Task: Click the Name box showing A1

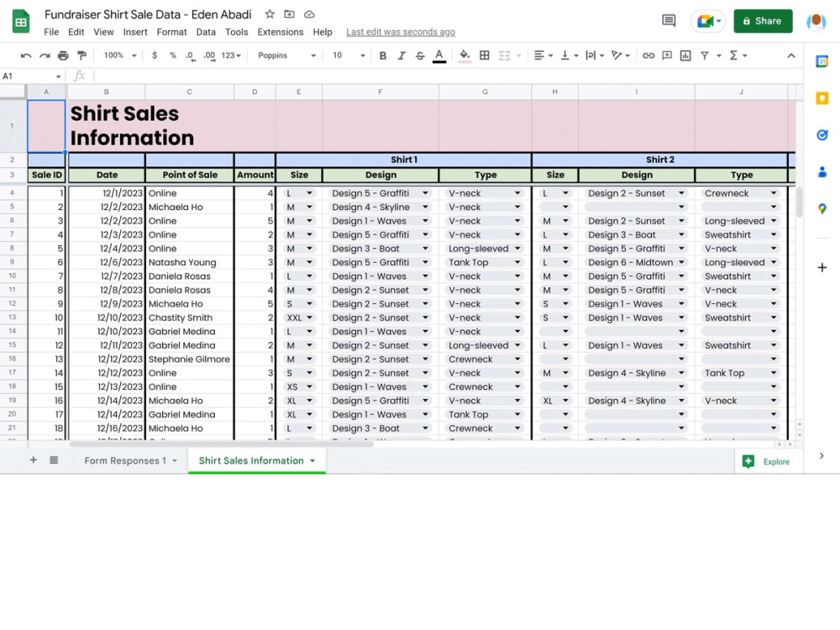Action: [x=32, y=76]
